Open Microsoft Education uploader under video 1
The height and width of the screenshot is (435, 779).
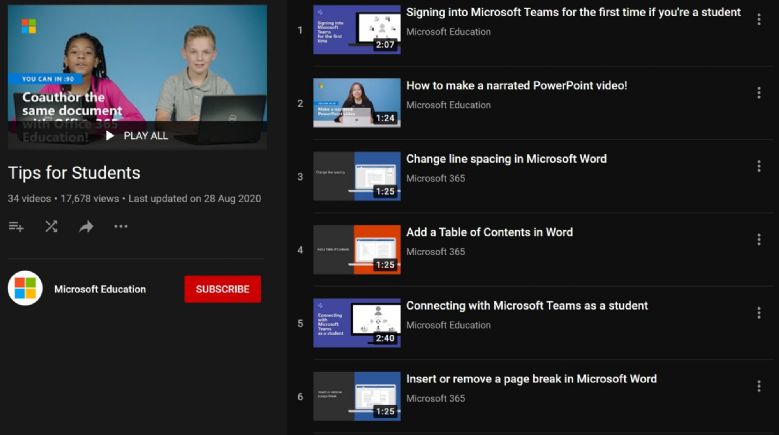(x=448, y=32)
